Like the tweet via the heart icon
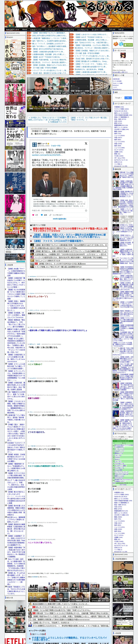Viewport: 138px width, 644px height. [x=33, y=215]
